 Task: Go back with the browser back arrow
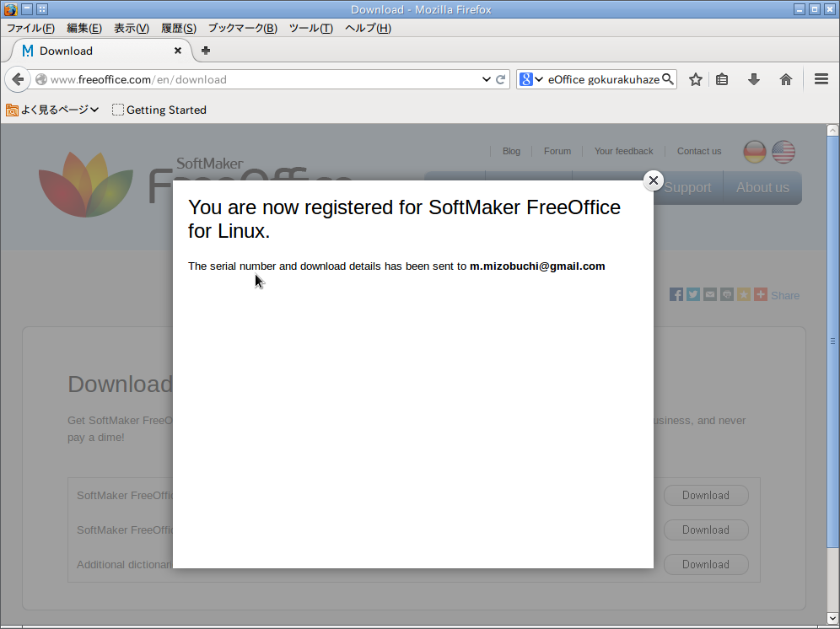click(x=18, y=79)
